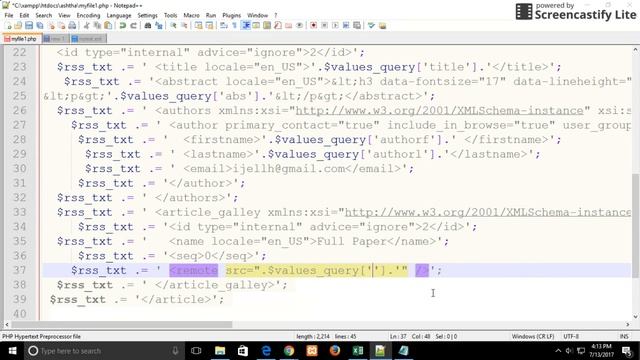Click the Open file toolbar icon

click(18, 26)
